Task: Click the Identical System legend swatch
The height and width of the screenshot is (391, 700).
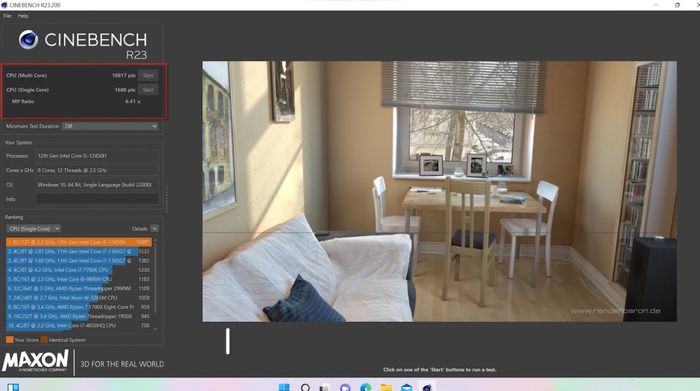Action: 44,340
